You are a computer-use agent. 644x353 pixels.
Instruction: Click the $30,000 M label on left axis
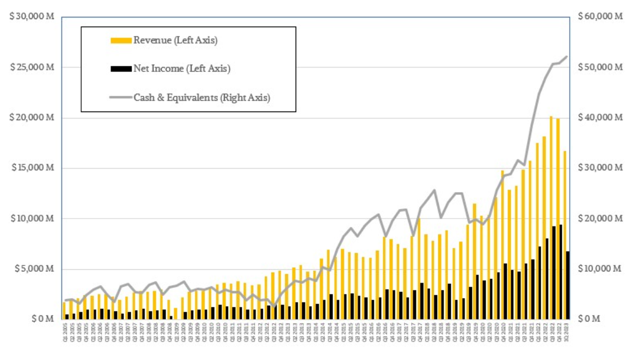(x=32, y=17)
